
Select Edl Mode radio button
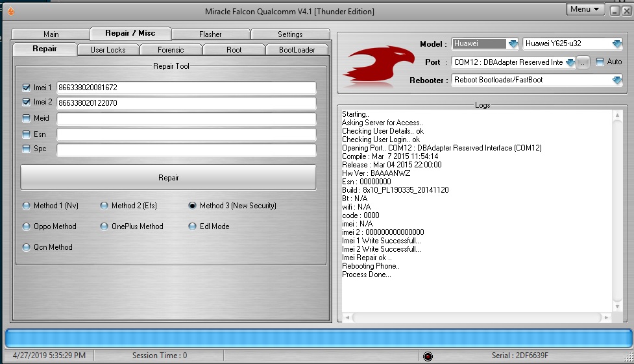pyautogui.click(x=193, y=226)
